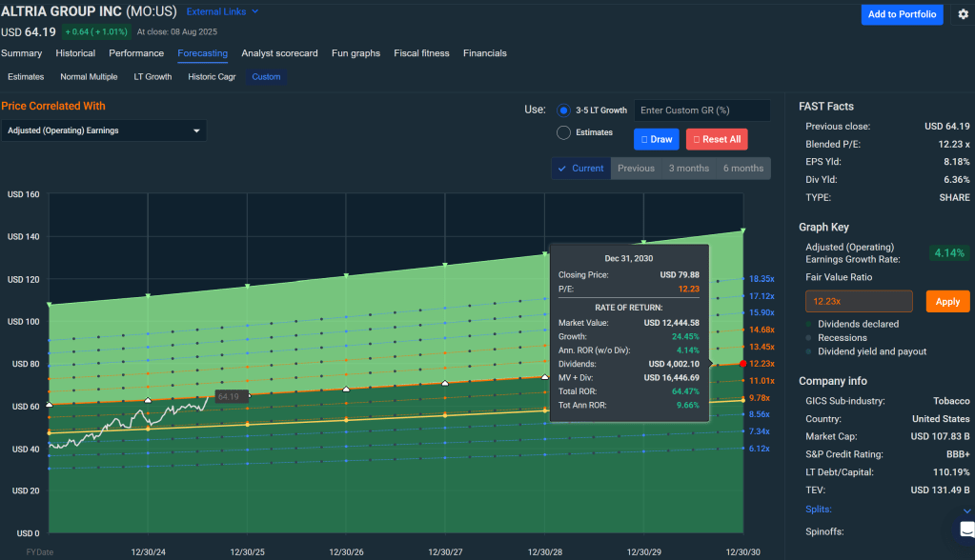
Task: Open the chat support widget
Action: pos(965,530)
